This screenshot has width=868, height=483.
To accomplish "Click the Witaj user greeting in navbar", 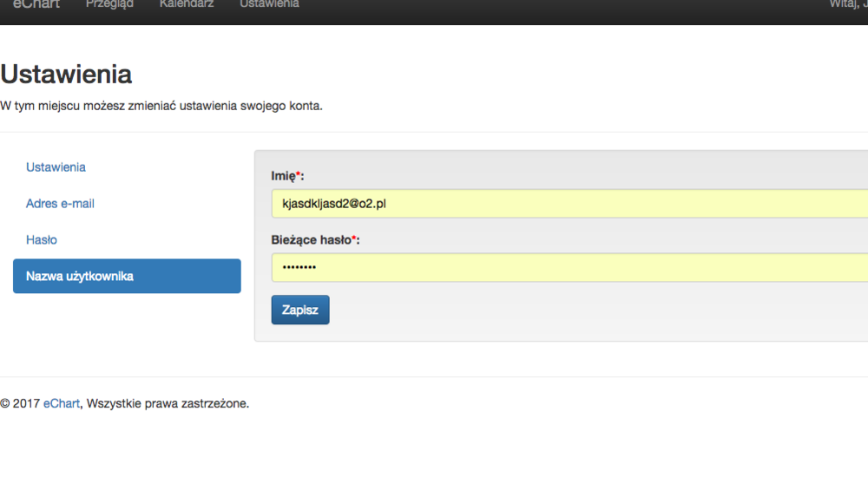I will pyautogui.click(x=848, y=4).
